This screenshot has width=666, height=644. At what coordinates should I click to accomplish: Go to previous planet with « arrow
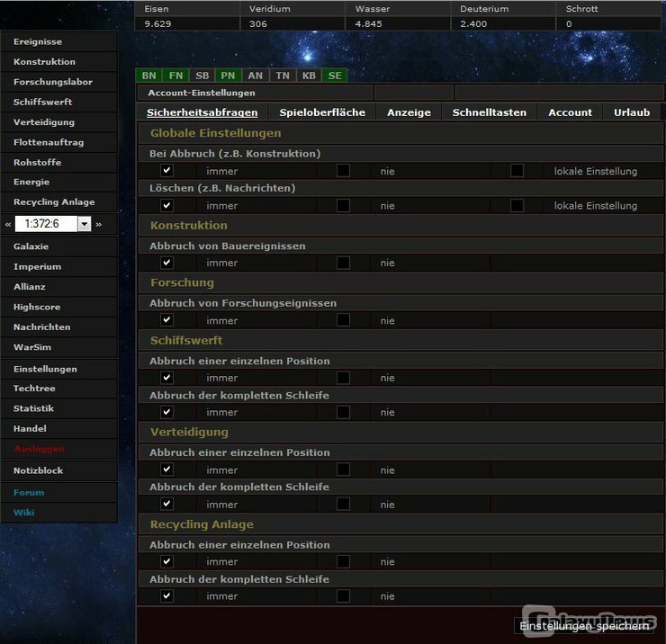(8, 224)
